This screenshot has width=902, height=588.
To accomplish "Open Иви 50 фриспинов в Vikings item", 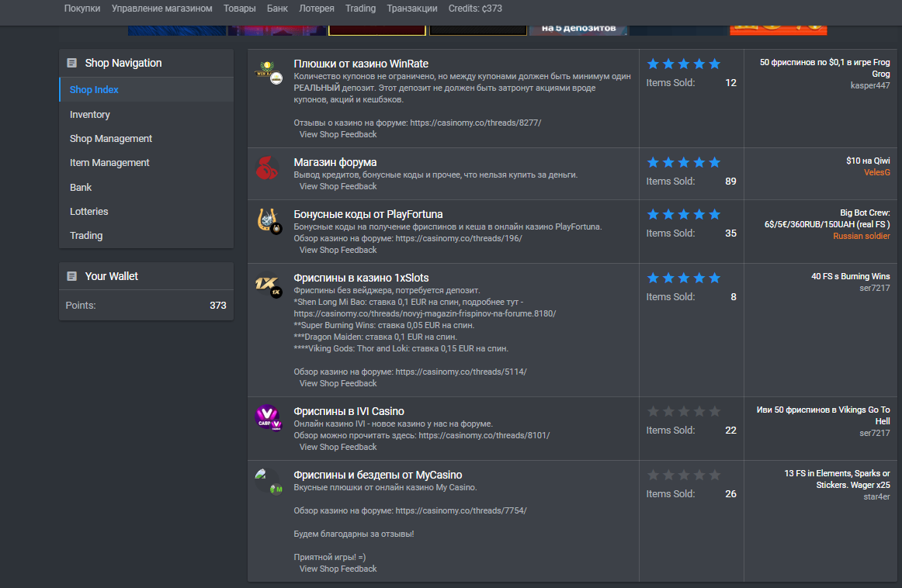I will coord(823,416).
